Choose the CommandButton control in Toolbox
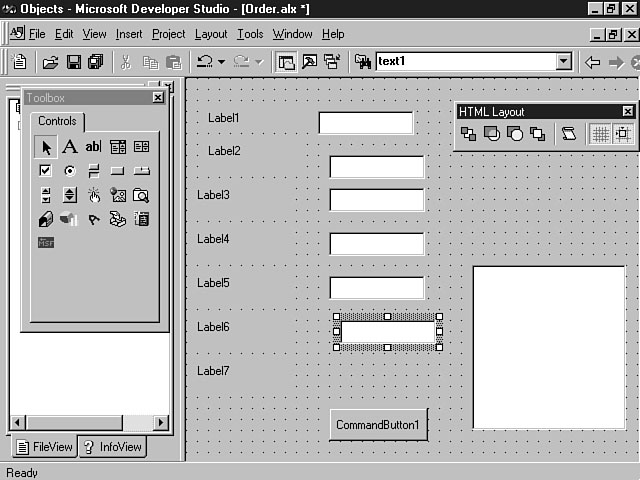Screen dimensions: 640x480 click(x=117, y=171)
